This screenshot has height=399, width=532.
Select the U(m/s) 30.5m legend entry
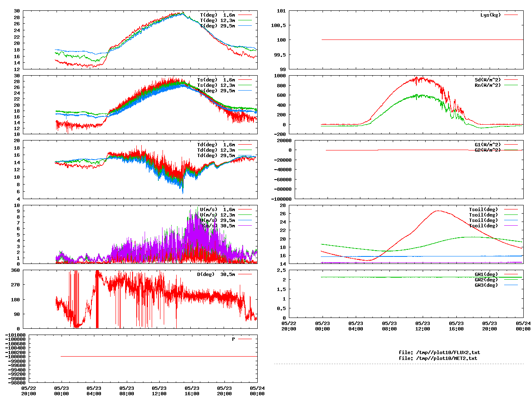(217, 226)
